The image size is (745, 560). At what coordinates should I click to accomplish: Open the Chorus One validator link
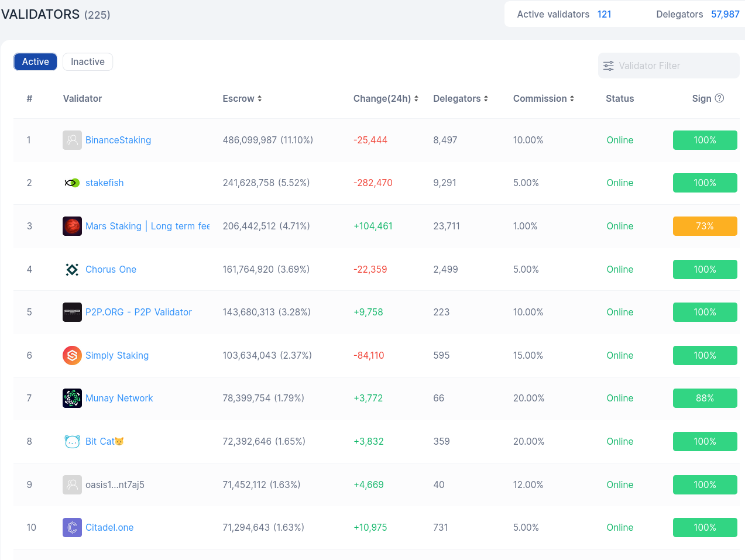(x=111, y=269)
